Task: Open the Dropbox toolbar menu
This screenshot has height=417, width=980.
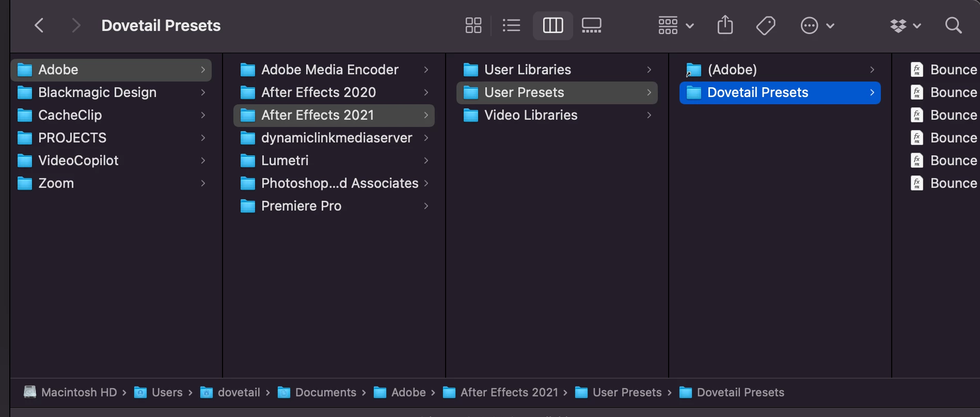Action: tap(906, 25)
